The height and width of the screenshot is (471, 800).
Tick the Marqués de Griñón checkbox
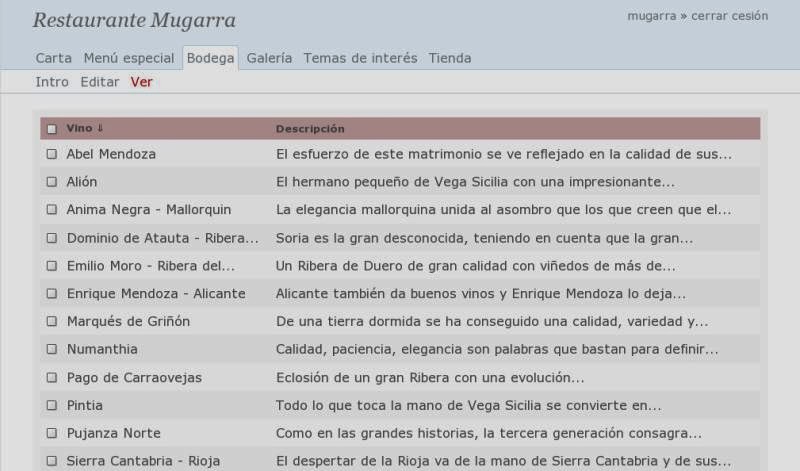point(52,321)
